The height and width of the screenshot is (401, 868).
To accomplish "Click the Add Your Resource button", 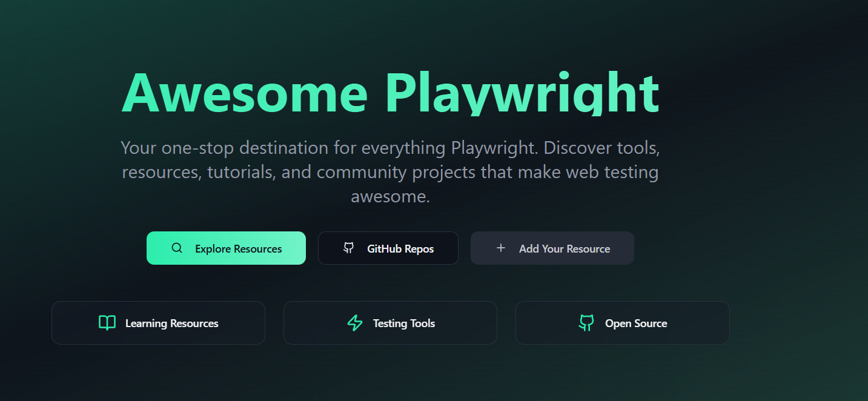I will (552, 248).
